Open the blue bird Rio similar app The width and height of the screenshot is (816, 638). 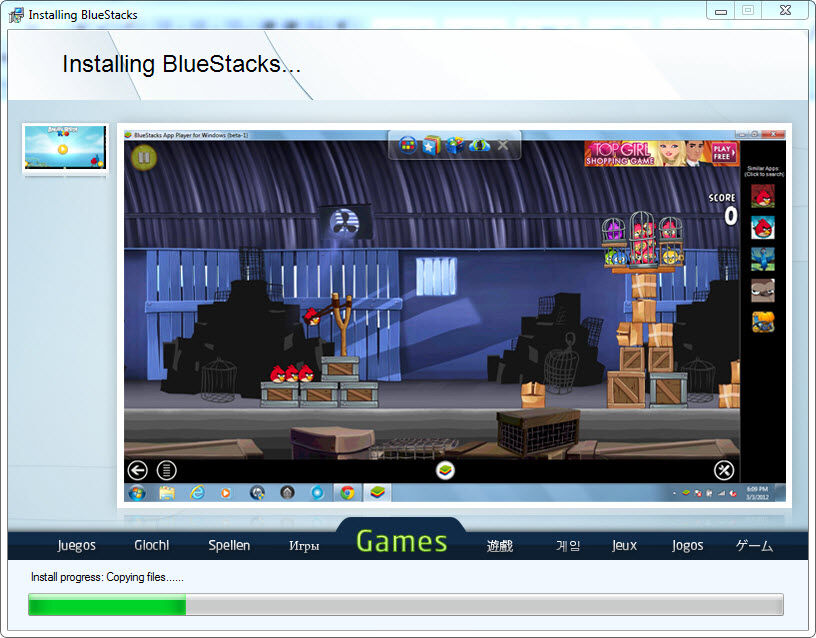click(x=762, y=259)
